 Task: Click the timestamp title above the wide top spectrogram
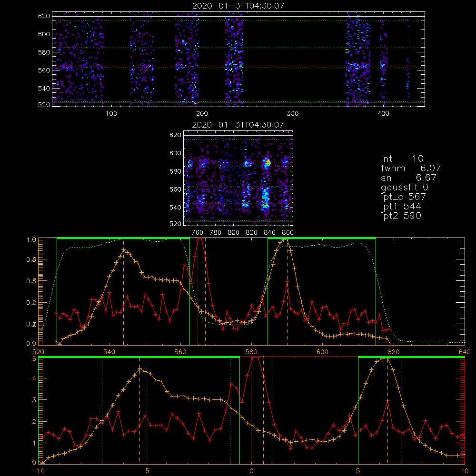pos(238,5)
